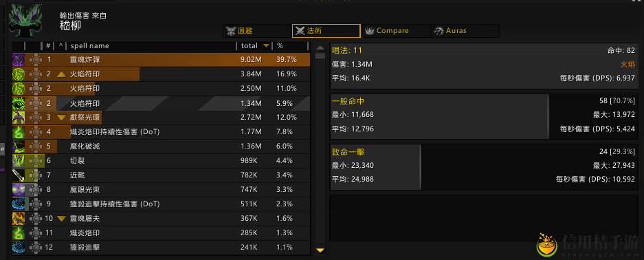The width and height of the screenshot is (644, 260).
Task: Toggle the crosshair icon beside 切裂
Action: [x=36, y=161]
